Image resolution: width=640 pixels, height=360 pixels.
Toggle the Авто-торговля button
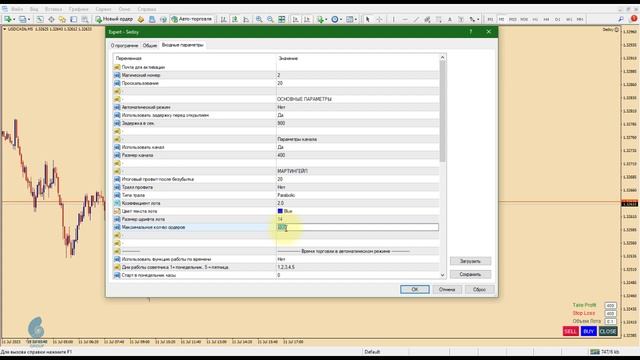click(x=191, y=19)
